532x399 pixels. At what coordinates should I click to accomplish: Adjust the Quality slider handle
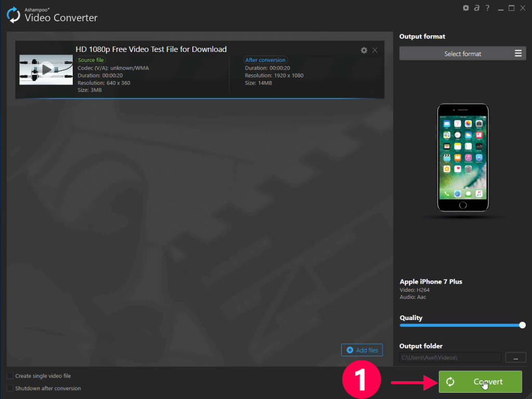tap(523, 325)
